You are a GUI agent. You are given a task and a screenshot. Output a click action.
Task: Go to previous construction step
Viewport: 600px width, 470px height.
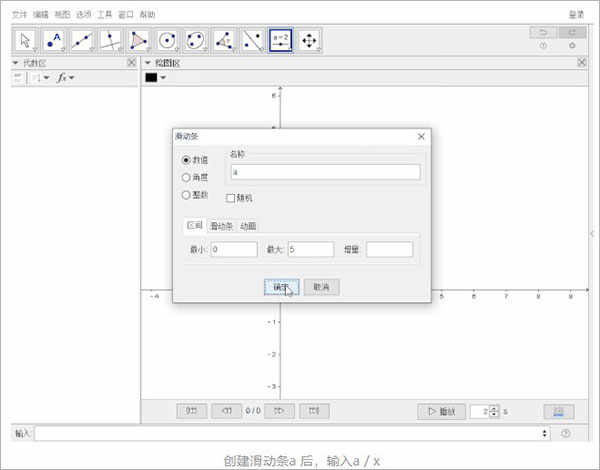227,411
